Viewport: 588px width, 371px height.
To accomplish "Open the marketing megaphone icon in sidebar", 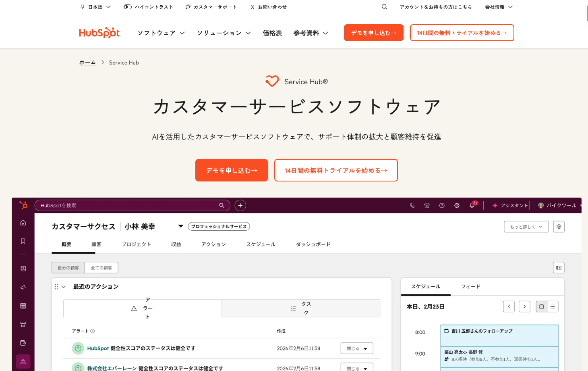I will point(23,287).
